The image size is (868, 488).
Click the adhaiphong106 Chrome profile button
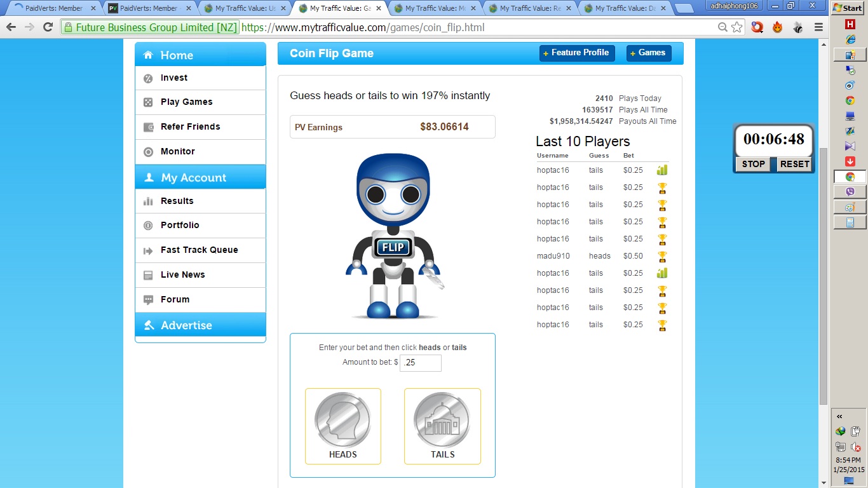click(x=735, y=5)
